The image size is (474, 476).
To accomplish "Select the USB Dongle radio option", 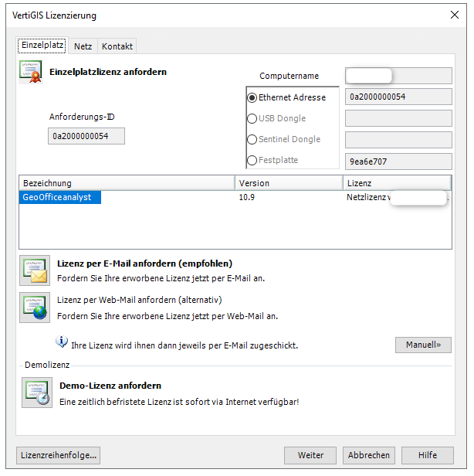I will (x=252, y=119).
